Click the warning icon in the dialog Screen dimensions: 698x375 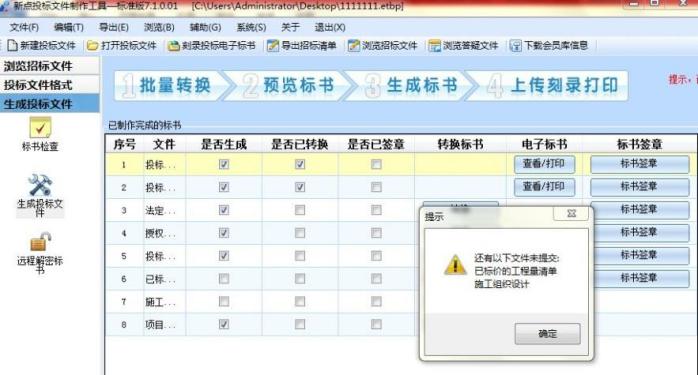click(455, 265)
